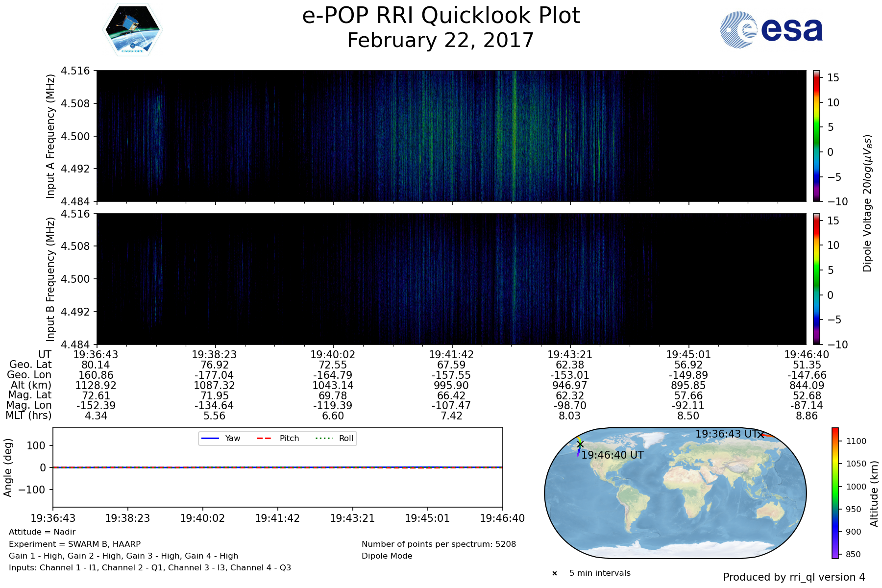Click the world map ground track
The width and height of the screenshot is (882, 588).
tap(675, 493)
